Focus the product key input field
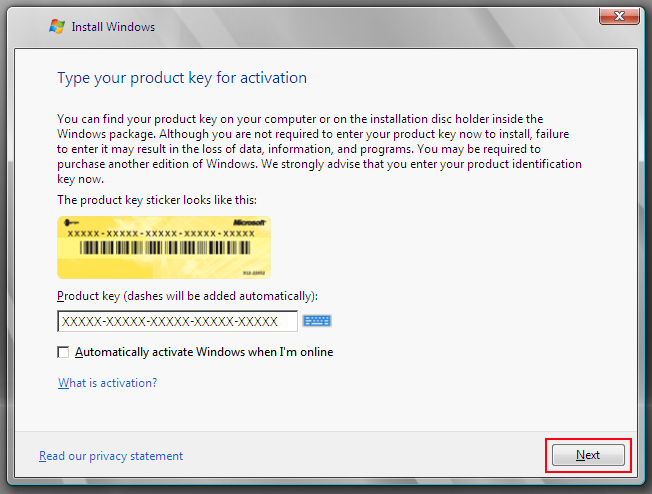This screenshot has height=494, width=652. pyautogui.click(x=178, y=321)
